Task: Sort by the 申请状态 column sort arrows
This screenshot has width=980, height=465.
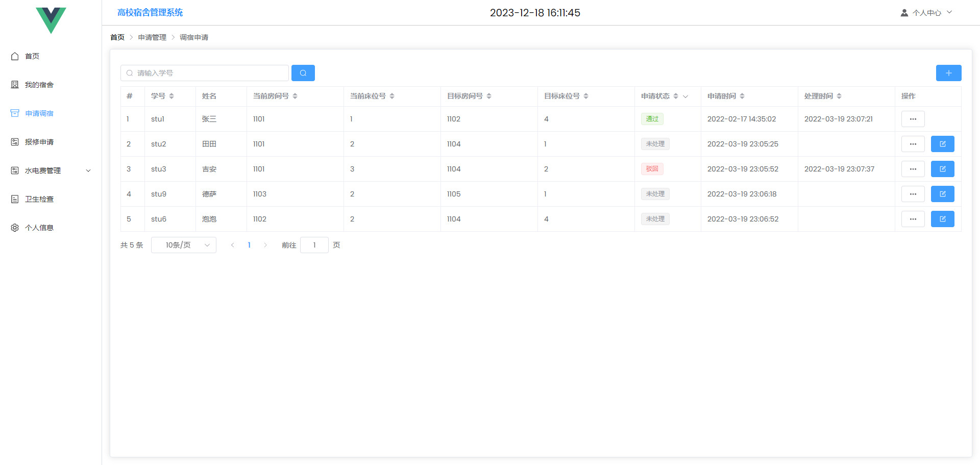Action: click(676, 96)
